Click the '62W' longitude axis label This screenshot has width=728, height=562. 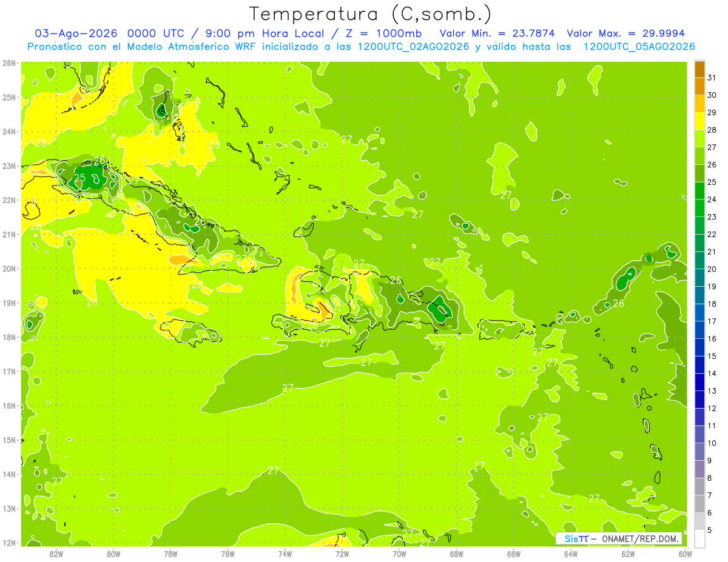coord(628,554)
